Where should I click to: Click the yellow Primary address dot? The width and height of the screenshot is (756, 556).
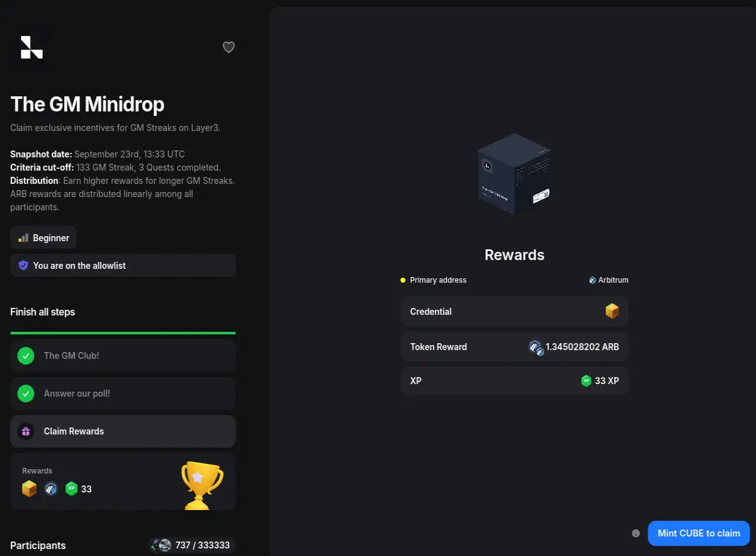click(x=403, y=280)
